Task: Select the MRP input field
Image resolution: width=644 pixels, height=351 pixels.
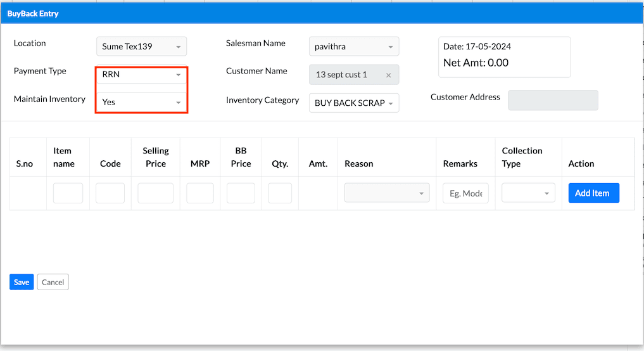Action: (200, 193)
